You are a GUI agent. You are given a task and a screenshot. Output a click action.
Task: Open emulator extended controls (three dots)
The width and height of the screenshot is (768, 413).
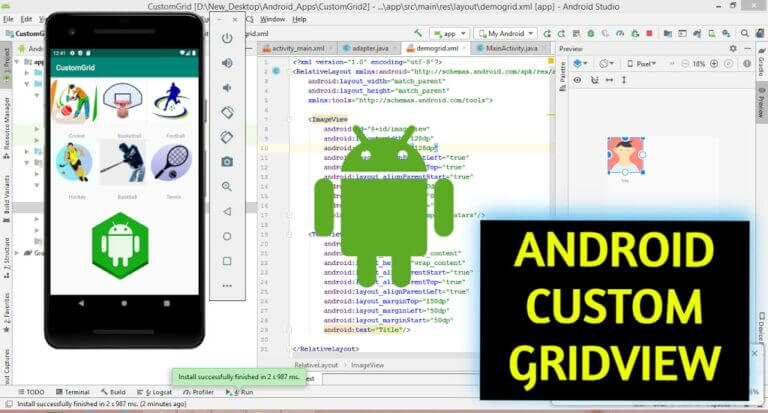click(x=227, y=286)
